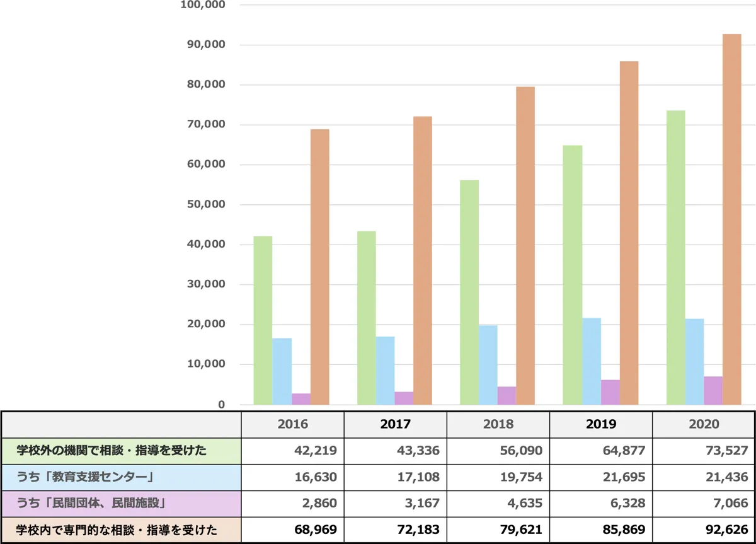Click the row label 学校内で専門的な相談・指導を受けた
The width and height of the screenshot is (756, 544).
coord(117,530)
